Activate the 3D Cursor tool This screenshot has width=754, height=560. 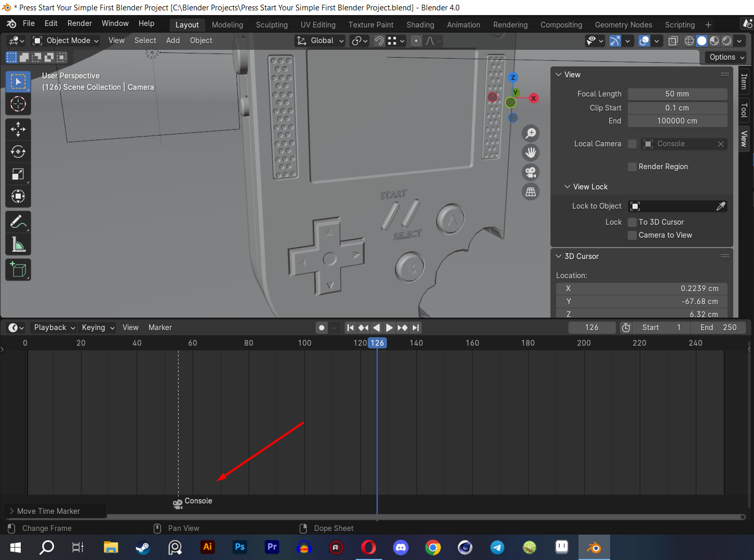tap(18, 104)
